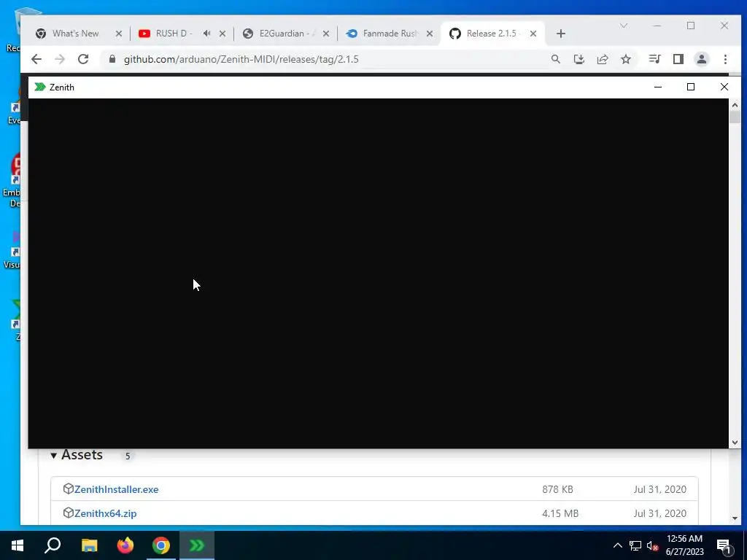Close the What's New tab
This screenshot has height=560, width=747.
point(119,34)
